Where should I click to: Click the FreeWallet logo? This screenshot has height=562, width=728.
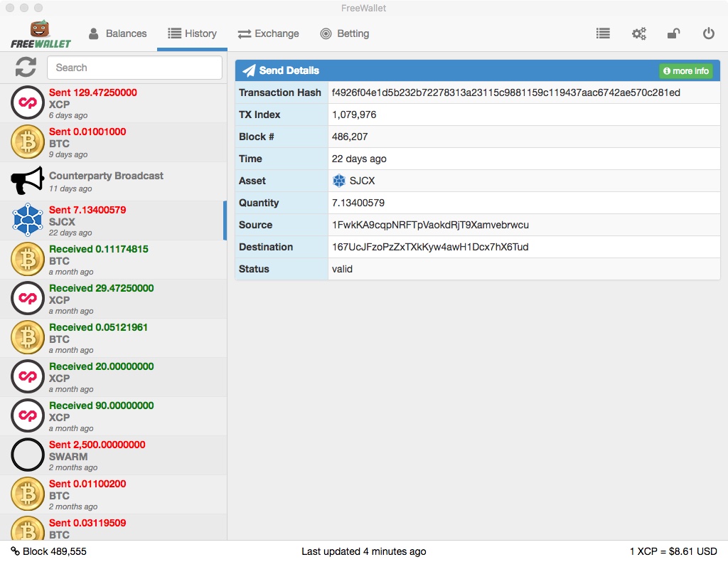tap(41, 34)
